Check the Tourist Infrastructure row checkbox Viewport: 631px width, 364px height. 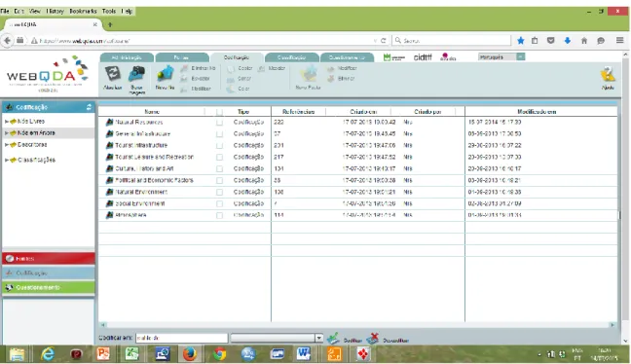pos(219,146)
